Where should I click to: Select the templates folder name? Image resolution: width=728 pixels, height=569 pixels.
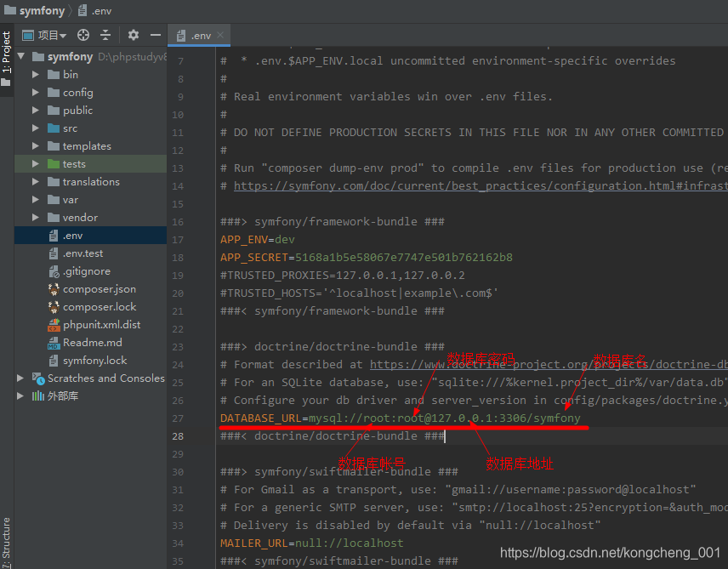(87, 145)
